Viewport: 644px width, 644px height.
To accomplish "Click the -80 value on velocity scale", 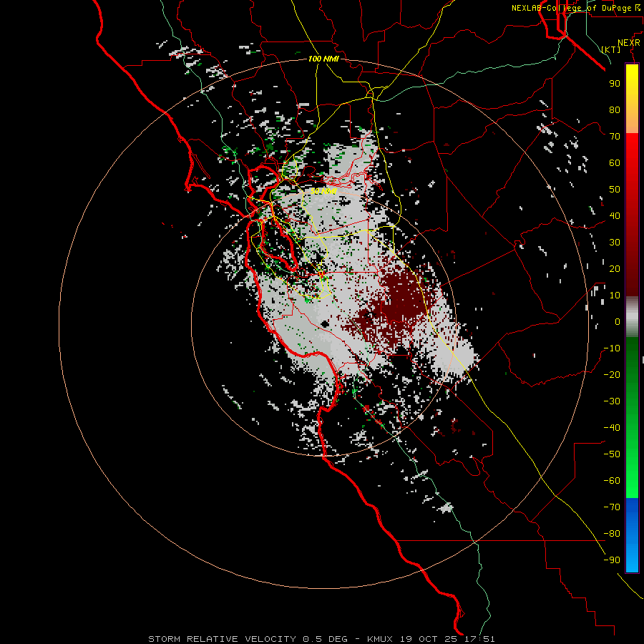I will tap(612, 534).
